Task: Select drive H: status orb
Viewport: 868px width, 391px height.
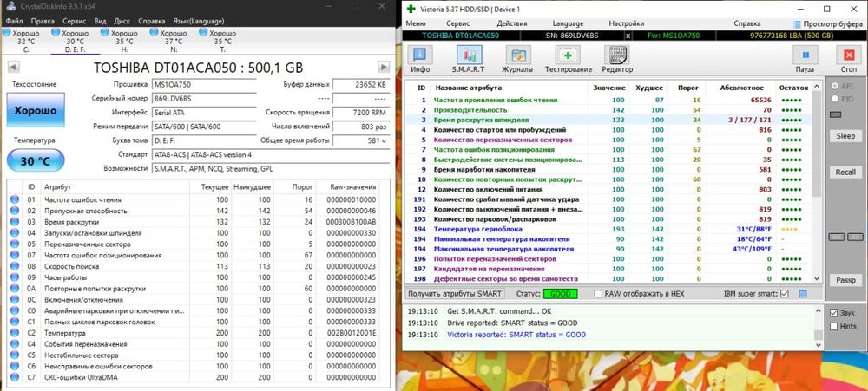Action: (105, 33)
